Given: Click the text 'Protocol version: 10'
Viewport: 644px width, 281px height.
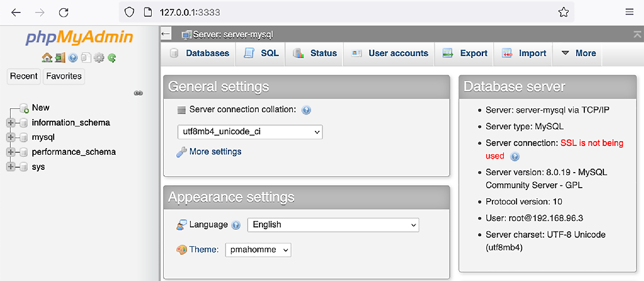Looking at the screenshot, I should point(524,202).
